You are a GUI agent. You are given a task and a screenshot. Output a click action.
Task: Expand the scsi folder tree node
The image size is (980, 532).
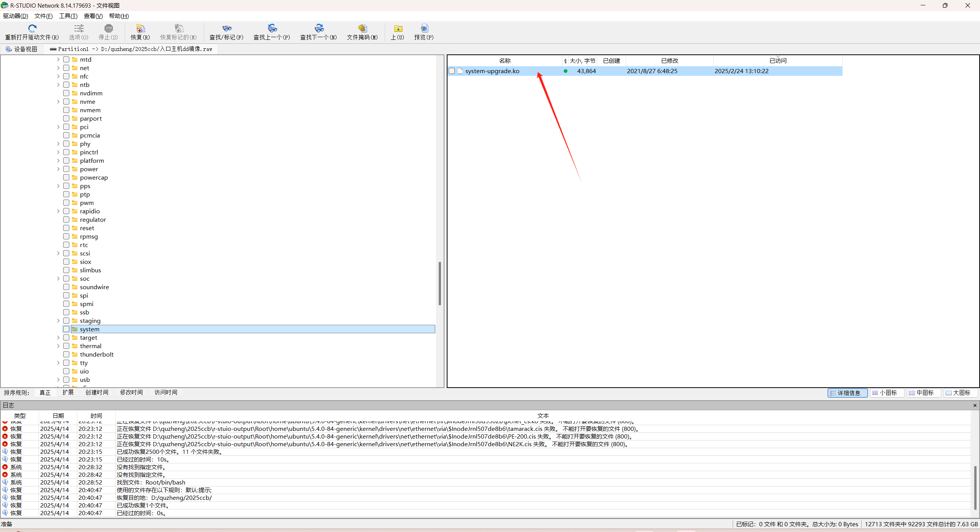tap(58, 253)
